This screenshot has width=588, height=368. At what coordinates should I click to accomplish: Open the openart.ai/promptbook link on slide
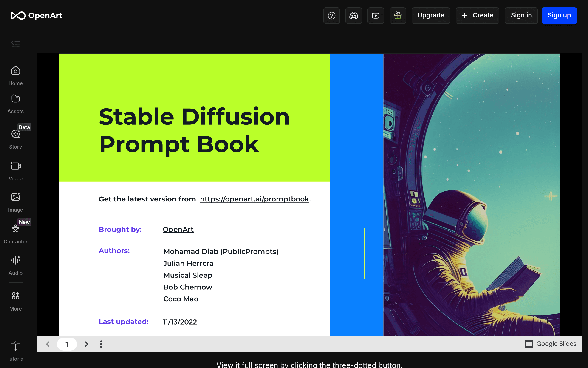pyautogui.click(x=254, y=199)
